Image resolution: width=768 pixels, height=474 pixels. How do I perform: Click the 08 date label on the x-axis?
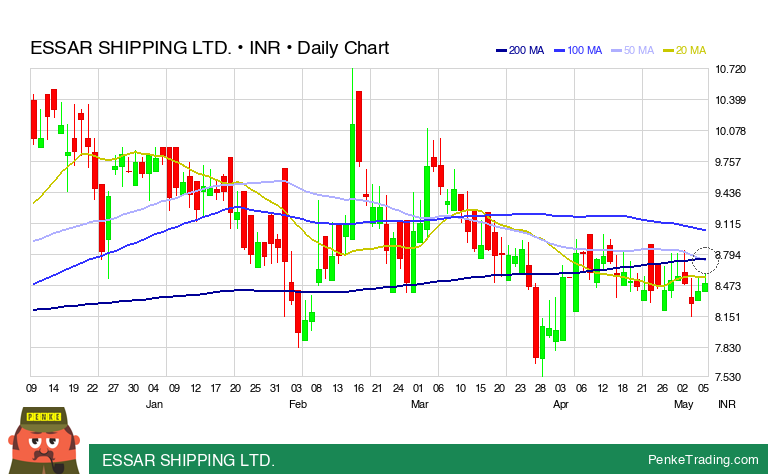tap(316, 388)
